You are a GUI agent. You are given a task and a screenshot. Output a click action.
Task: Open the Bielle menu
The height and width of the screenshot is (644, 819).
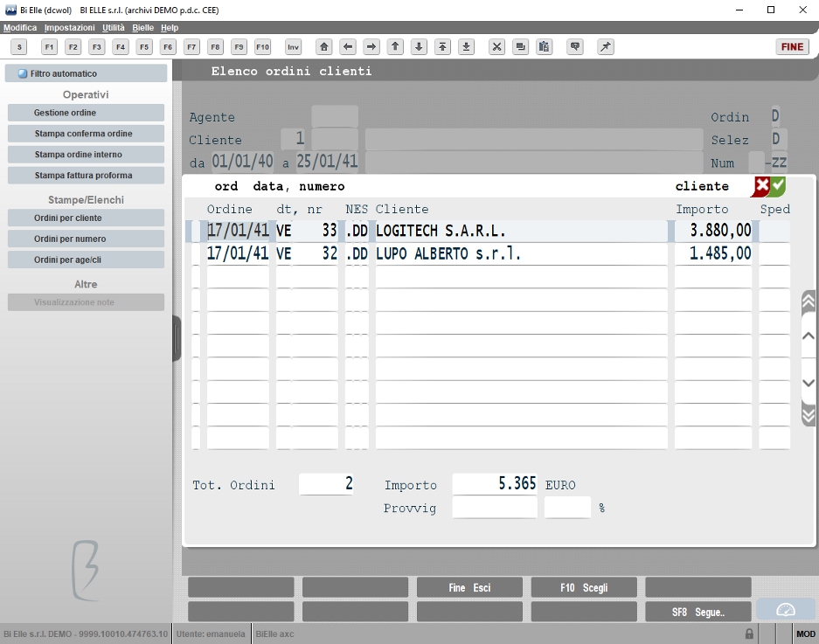(x=142, y=28)
